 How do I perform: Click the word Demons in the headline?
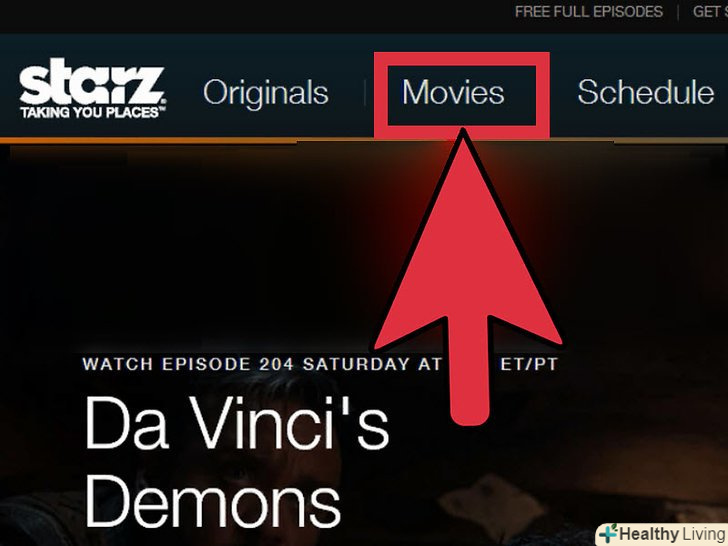(213, 500)
